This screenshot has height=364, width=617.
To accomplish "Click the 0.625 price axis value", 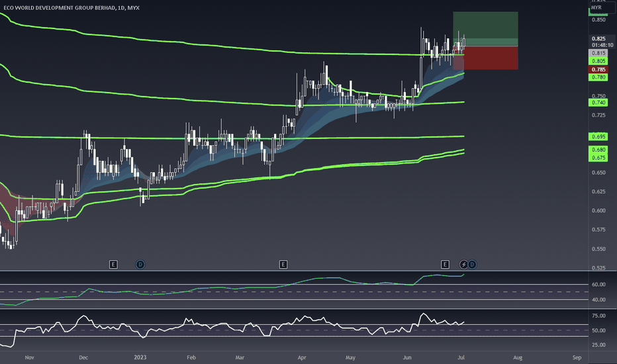I will 598,191.
